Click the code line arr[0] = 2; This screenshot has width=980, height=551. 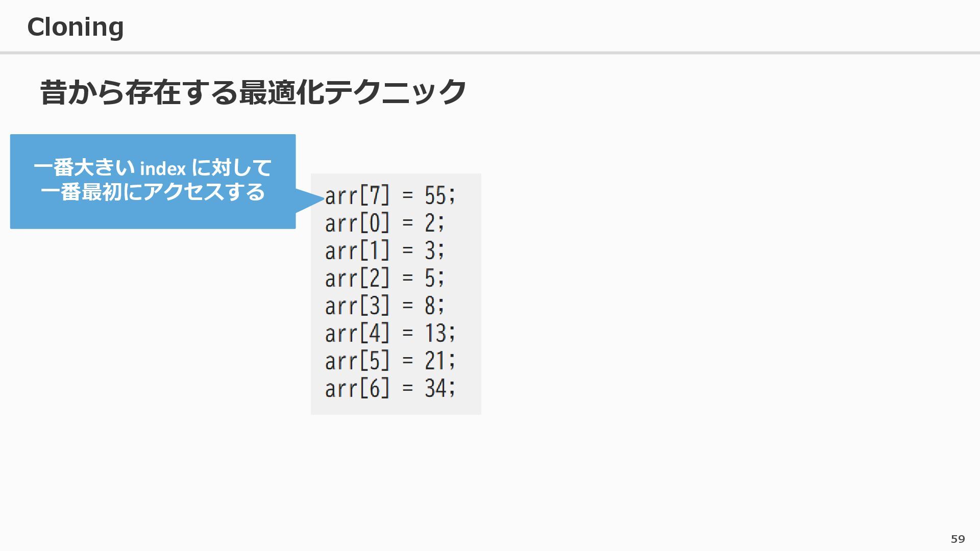tap(384, 223)
